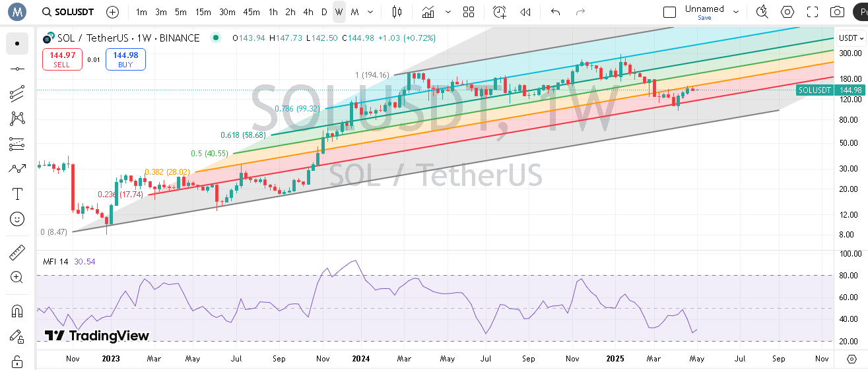Select the ruler Measure tool
This screenshot has width=868, height=370.
click(17, 252)
